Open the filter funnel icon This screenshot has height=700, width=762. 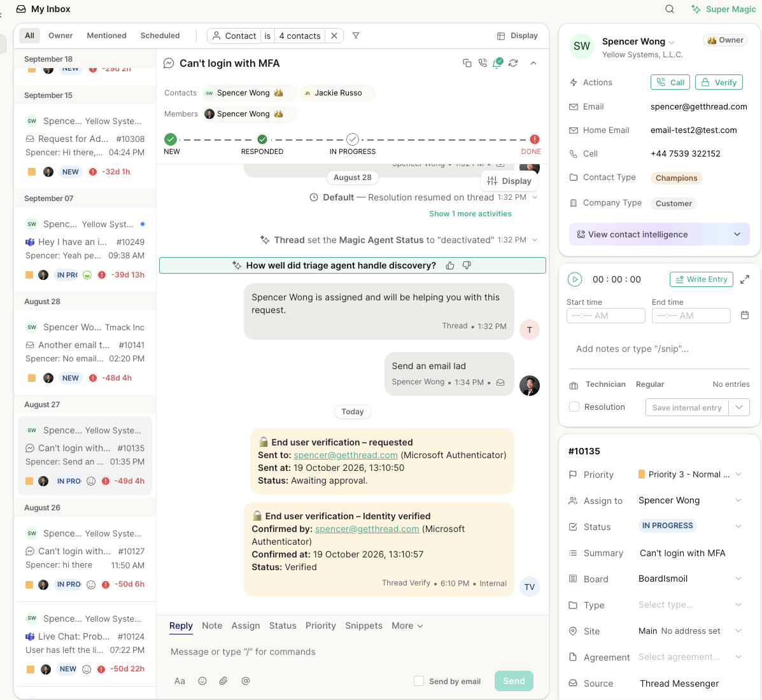pos(356,36)
